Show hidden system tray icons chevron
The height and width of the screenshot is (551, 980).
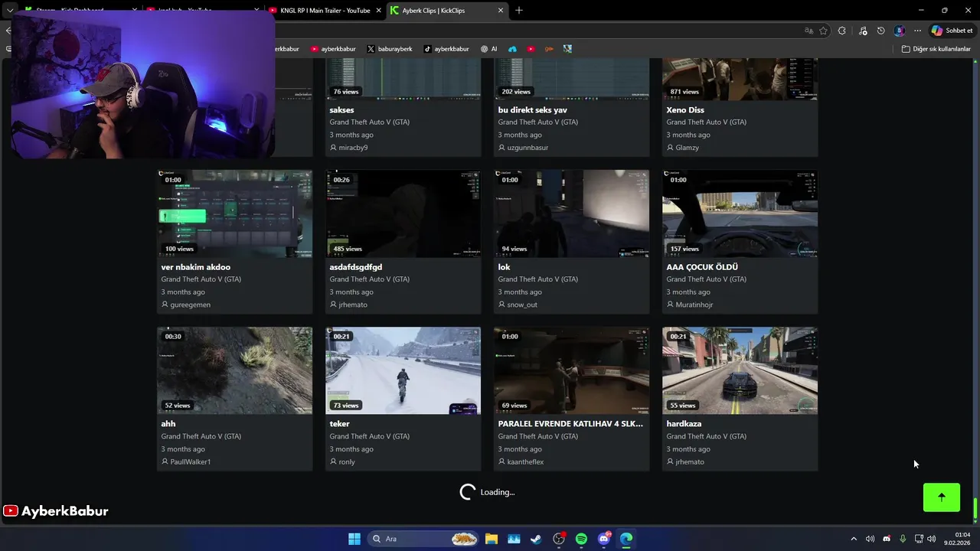(854, 539)
